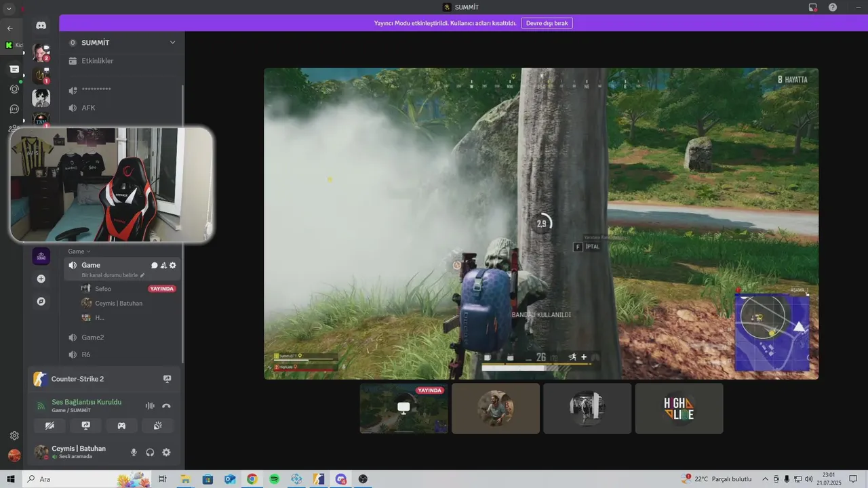Disable streamer mode 'Devre dışı bırak'
The height and width of the screenshot is (488, 868).
point(547,23)
